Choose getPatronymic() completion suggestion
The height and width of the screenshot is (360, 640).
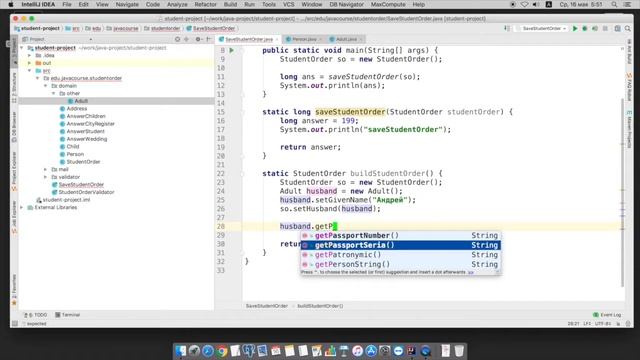point(400,255)
